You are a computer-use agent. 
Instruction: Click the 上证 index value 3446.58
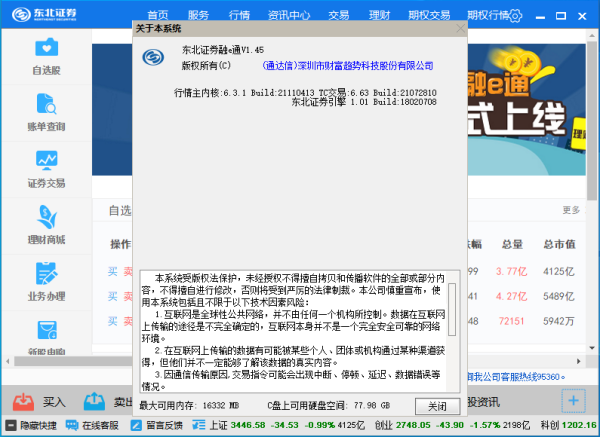[x=248, y=425]
